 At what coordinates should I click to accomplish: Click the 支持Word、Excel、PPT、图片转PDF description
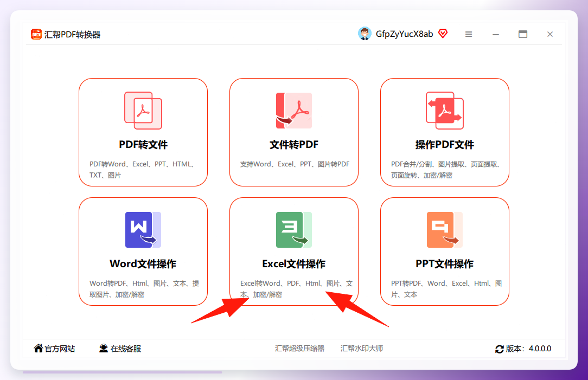(x=295, y=164)
